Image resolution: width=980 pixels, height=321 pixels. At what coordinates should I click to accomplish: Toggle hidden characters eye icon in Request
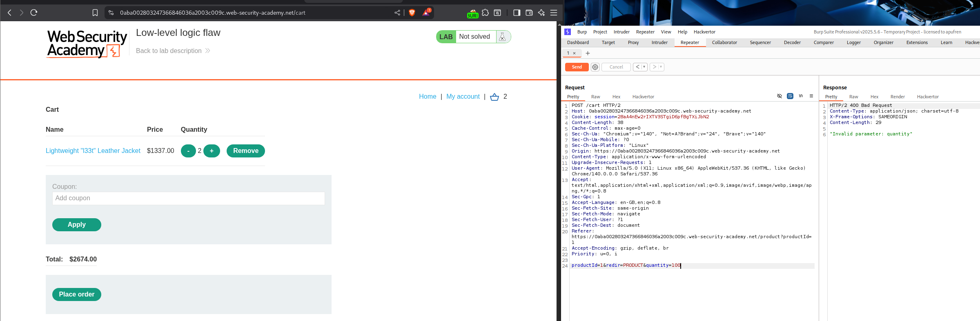(x=780, y=96)
